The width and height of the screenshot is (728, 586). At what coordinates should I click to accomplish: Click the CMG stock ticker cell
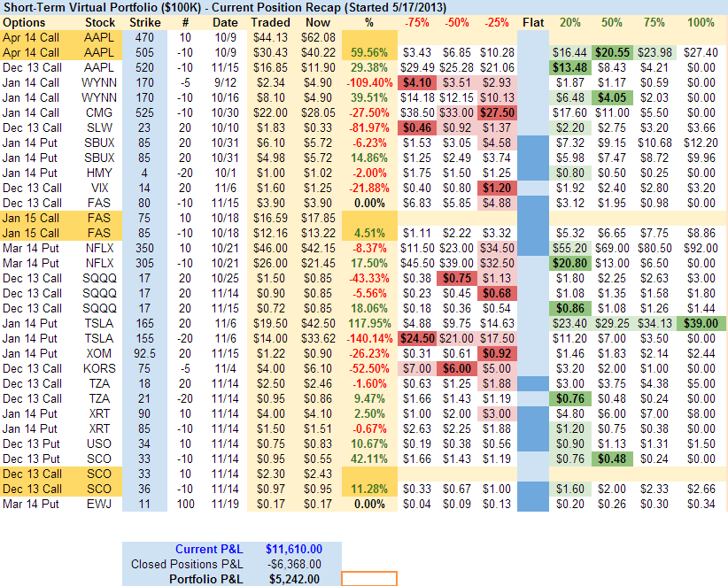tap(100, 112)
